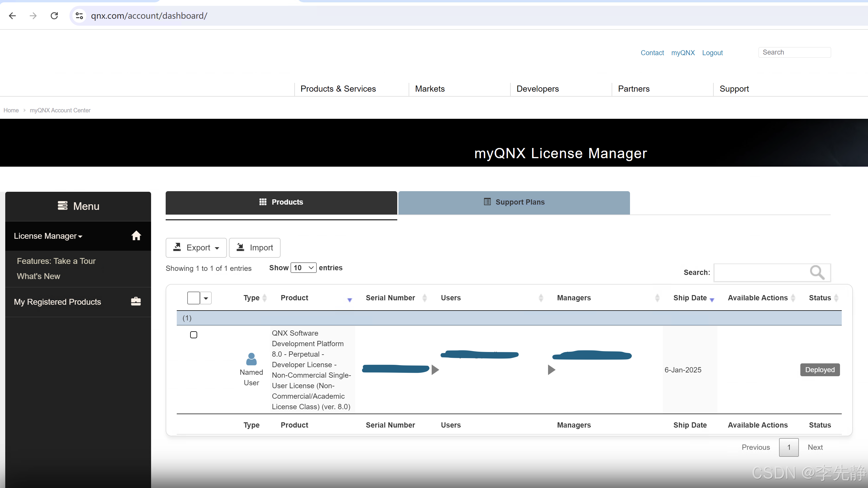The image size is (868, 488).
Task: Open the select-all checkbox dropdown arrow
Action: (x=206, y=298)
